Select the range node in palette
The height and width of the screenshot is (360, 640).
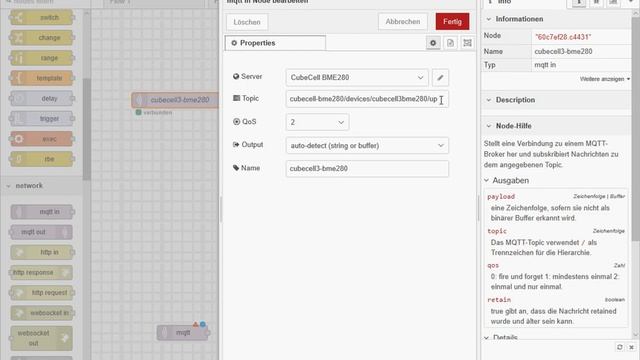[x=42, y=58]
